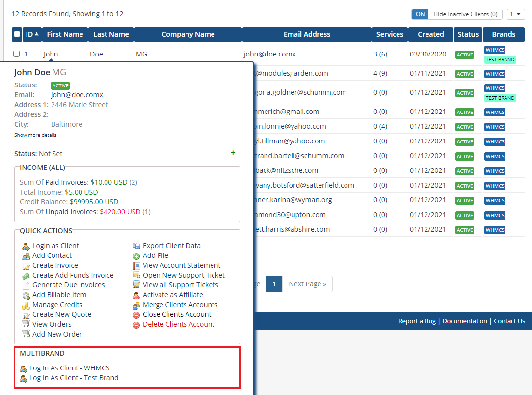Click icon beside Log In As Client - WHMCS
The width and height of the screenshot is (532, 395).
tap(24, 368)
